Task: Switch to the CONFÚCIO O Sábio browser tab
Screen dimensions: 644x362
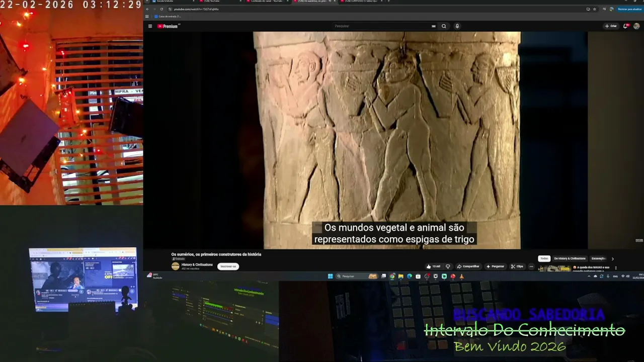Action: click(363, 2)
